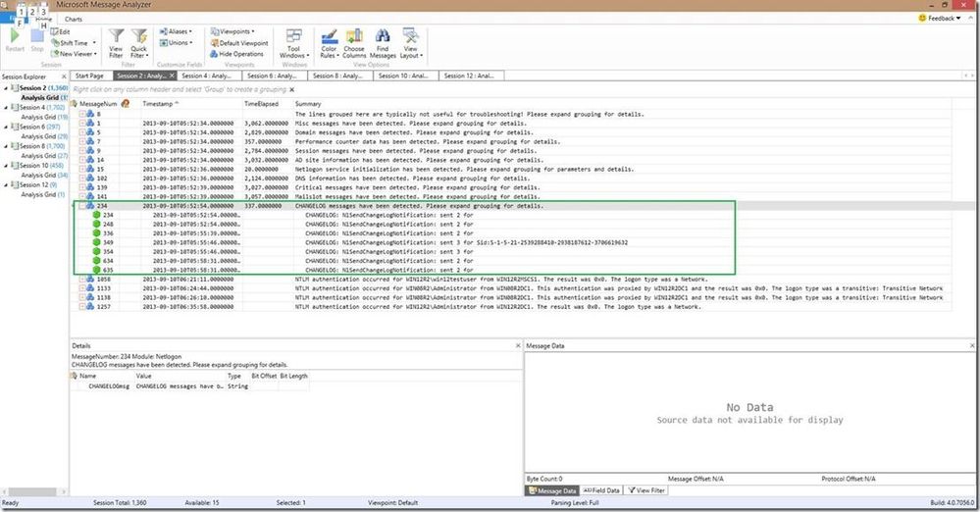Click the group icon for message 141
The height and width of the screenshot is (512, 980).
click(90, 196)
